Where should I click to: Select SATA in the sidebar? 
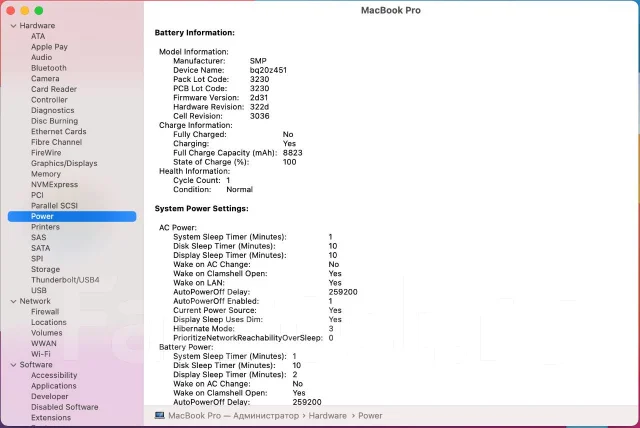point(40,248)
